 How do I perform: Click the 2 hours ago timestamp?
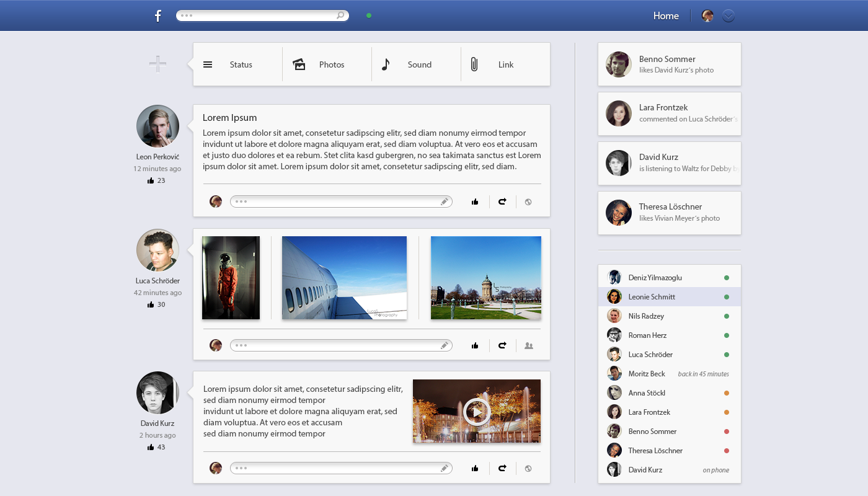[157, 435]
